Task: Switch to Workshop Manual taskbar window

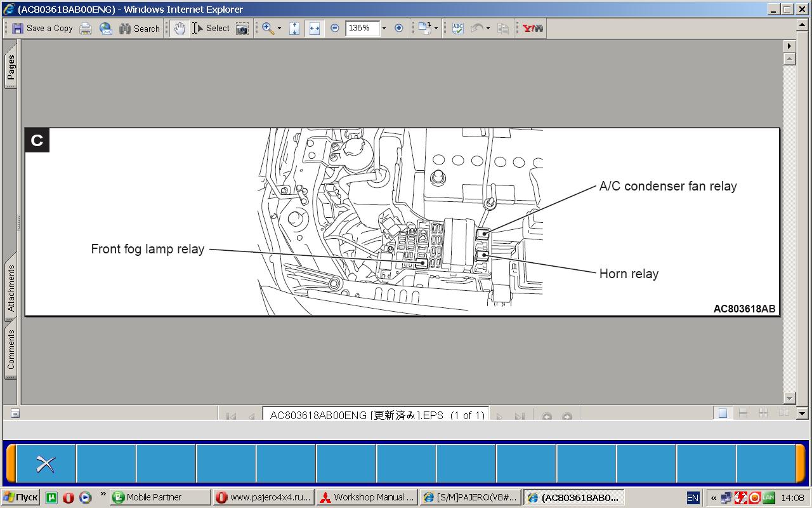Action: pos(367,497)
